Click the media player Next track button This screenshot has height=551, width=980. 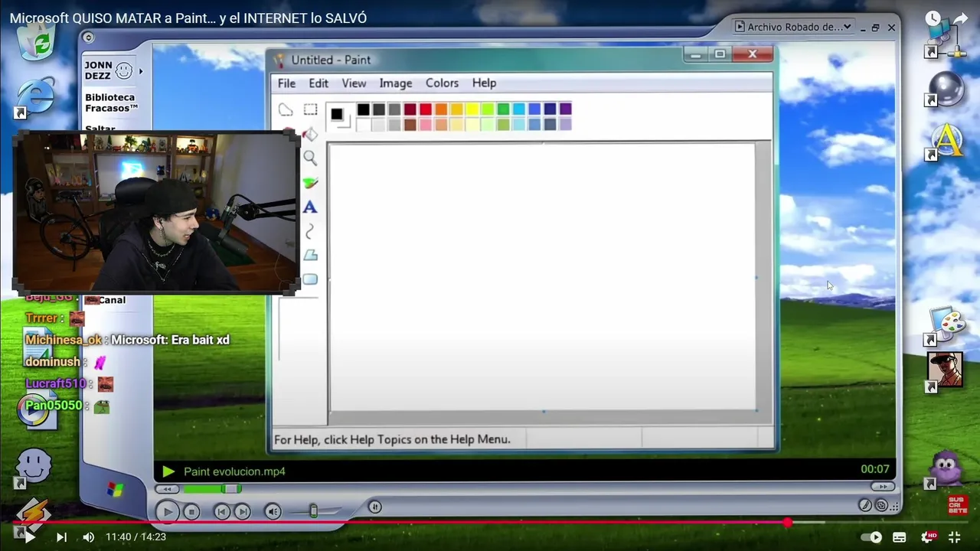[241, 512]
